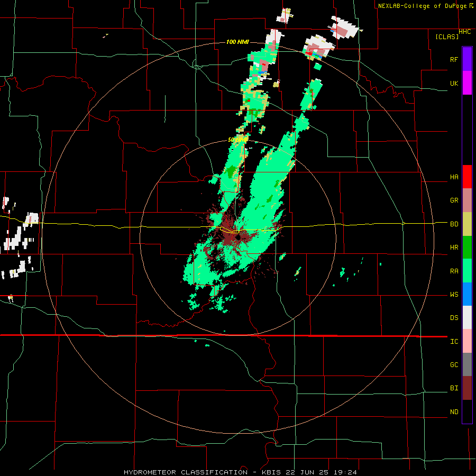The image size is (476, 476).
Task: Click the WS legend label
Action: (454, 295)
